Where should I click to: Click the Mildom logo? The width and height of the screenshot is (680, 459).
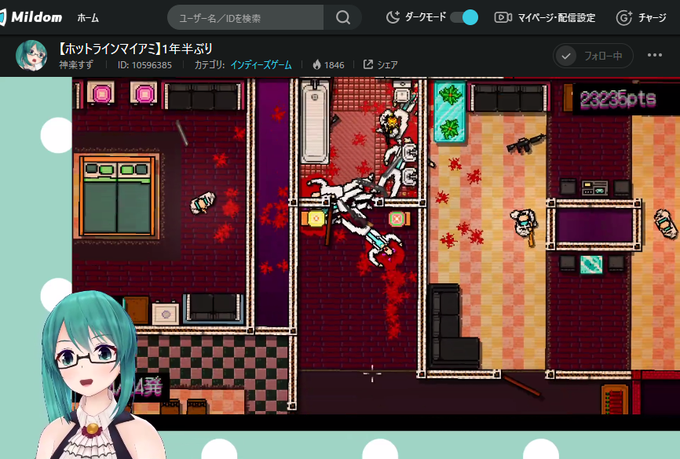31,17
